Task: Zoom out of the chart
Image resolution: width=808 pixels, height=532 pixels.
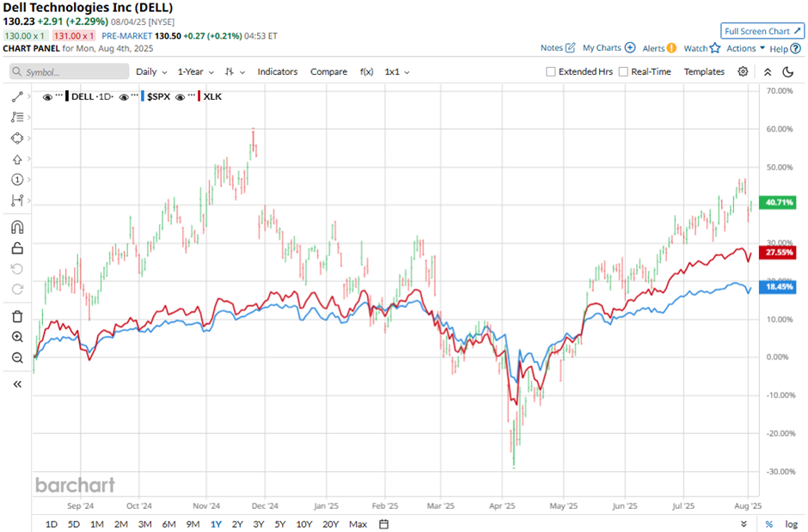Action: pyautogui.click(x=17, y=358)
